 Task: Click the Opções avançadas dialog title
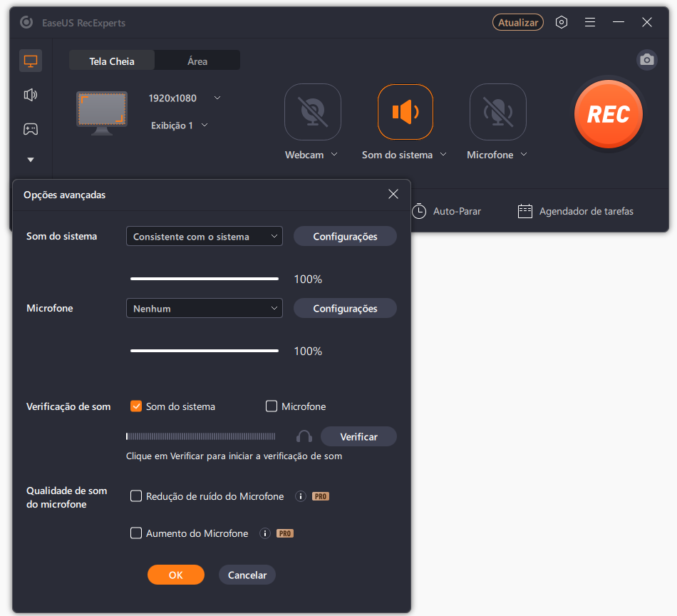point(64,195)
